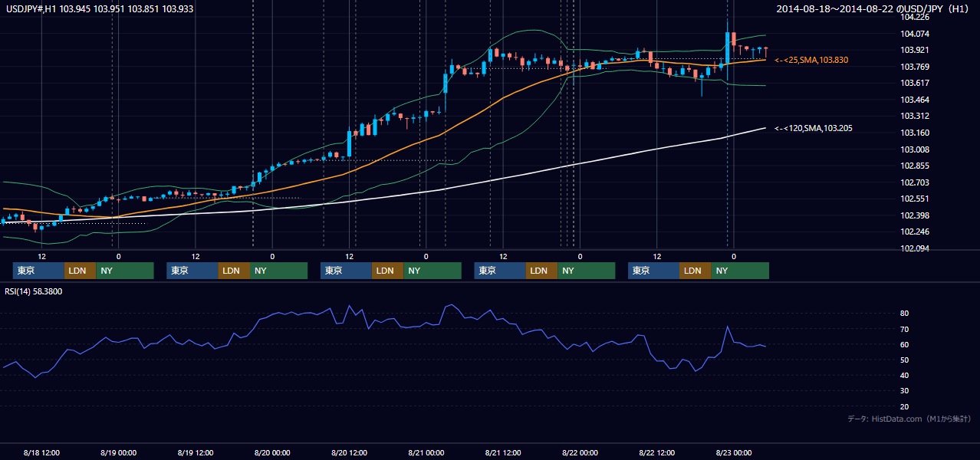Screen dimensions: 980x460
Task: Click the 8/22 12:00 time label
Action: (x=656, y=452)
